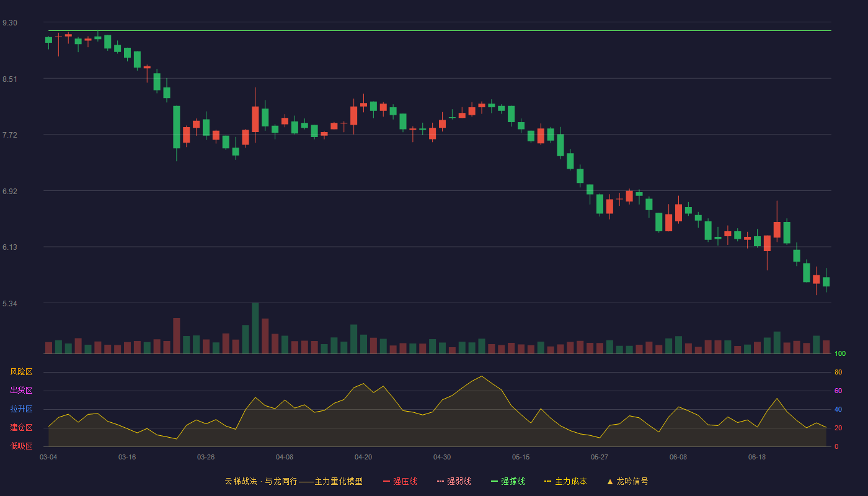The height and width of the screenshot is (496, 868).
Task: Click the 7.72 price axis label
Action: (10, 135)
